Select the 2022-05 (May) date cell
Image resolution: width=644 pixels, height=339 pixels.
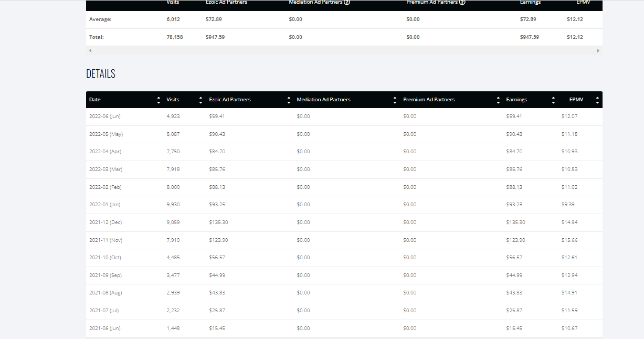[x=106, y=134]
